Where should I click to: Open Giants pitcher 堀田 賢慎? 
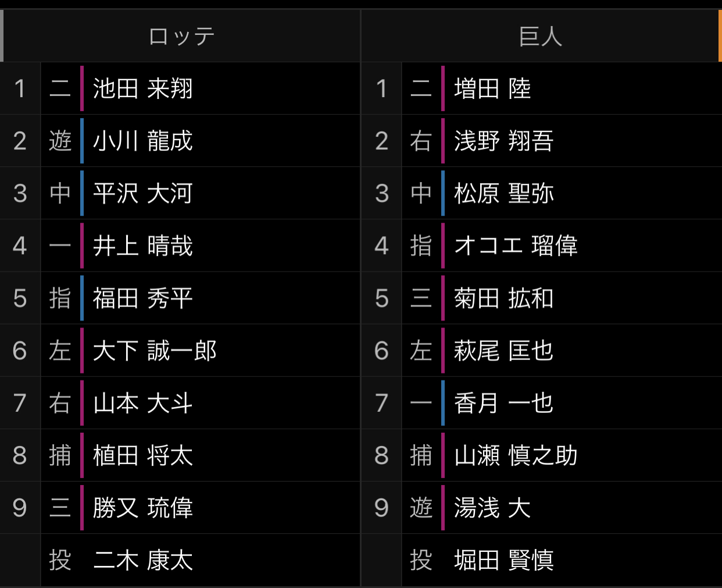tap(503, 560)
